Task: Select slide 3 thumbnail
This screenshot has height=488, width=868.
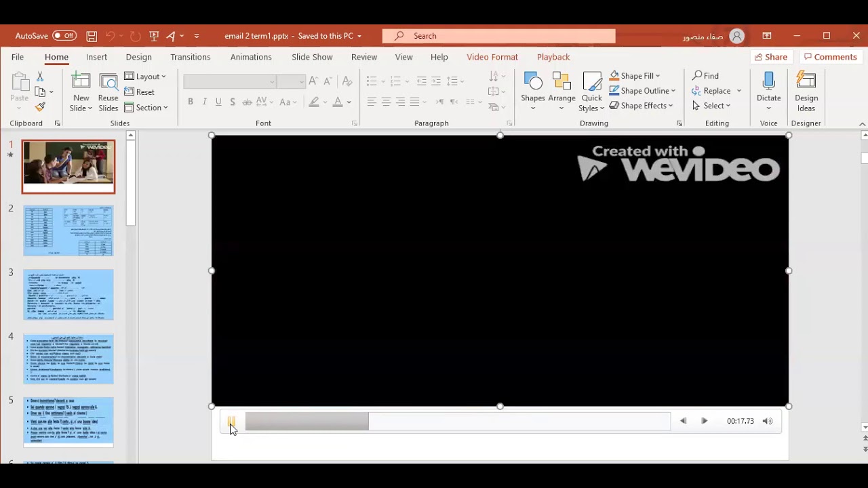Action: click(x=68, y=295)
